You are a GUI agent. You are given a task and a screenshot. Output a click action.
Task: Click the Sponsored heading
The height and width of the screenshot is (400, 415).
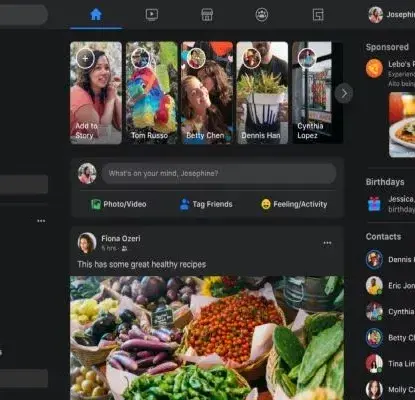387,47
